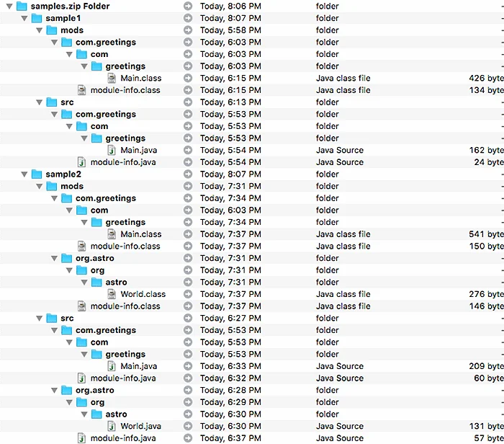Select 'Main.java' dated 6:33 PM
504x444 pixels.
pos(138,366)
